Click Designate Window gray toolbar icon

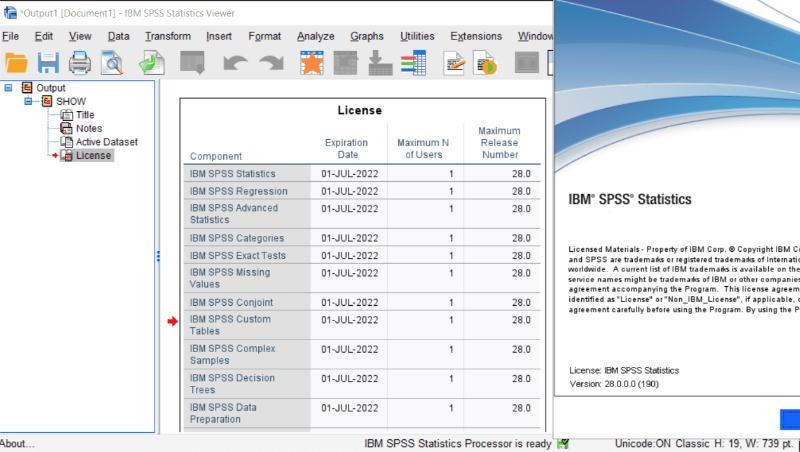527,63
